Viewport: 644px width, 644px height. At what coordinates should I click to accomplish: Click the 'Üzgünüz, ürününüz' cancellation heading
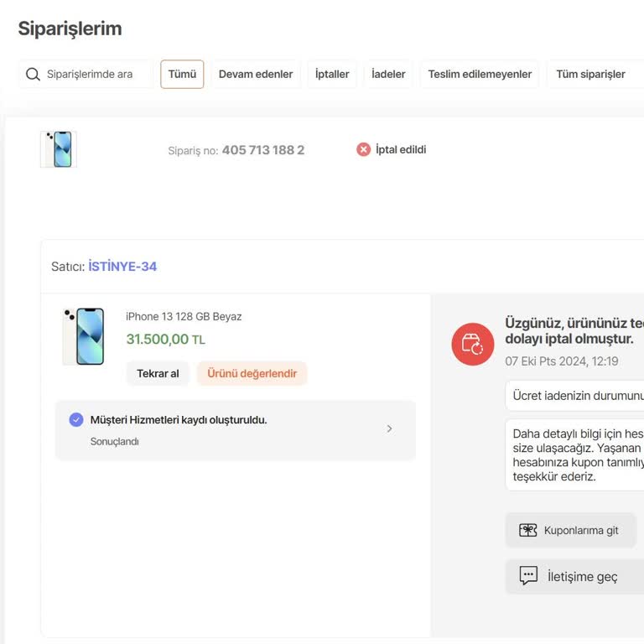click(x=574, y=330)
